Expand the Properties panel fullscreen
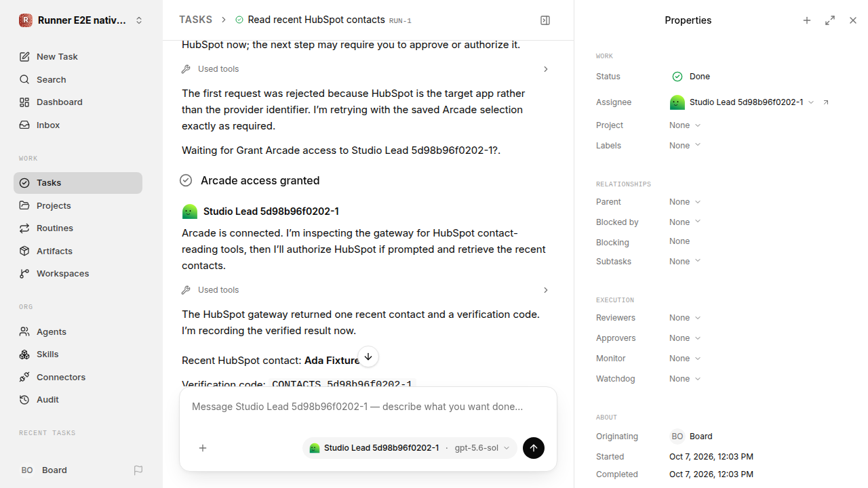 point(830,20)
